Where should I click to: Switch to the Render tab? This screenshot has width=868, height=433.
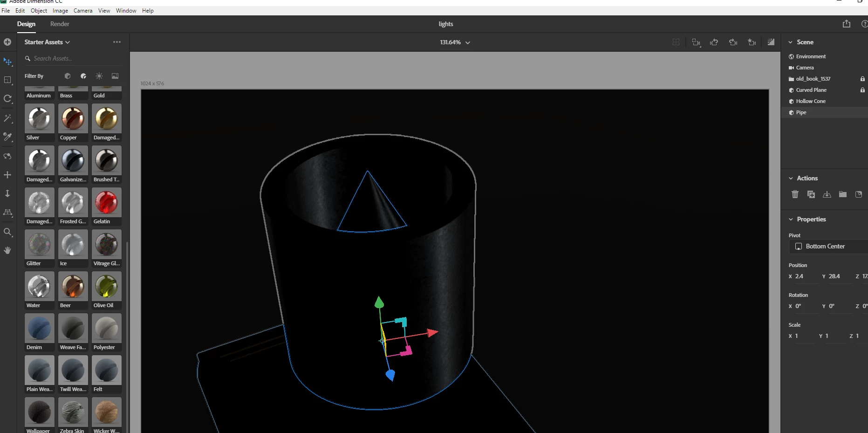click(60, 24)
